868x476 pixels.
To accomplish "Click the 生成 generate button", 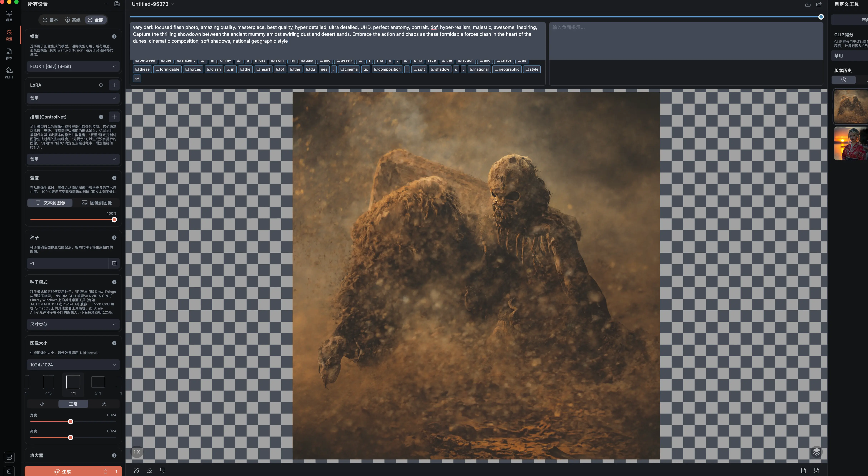I will click(x=62, y=472).
